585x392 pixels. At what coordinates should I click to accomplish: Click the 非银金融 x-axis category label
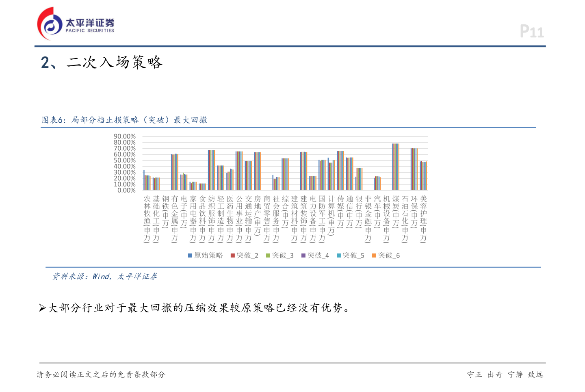pyautogui.click(x=368, y=219)
